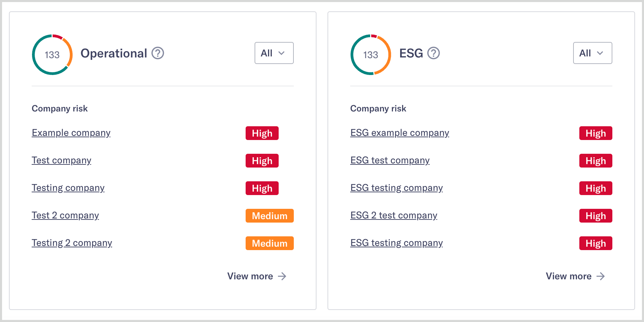The image size is (644, 322).
Task: Click the High badge beside ESG example company
Action: 595,133
